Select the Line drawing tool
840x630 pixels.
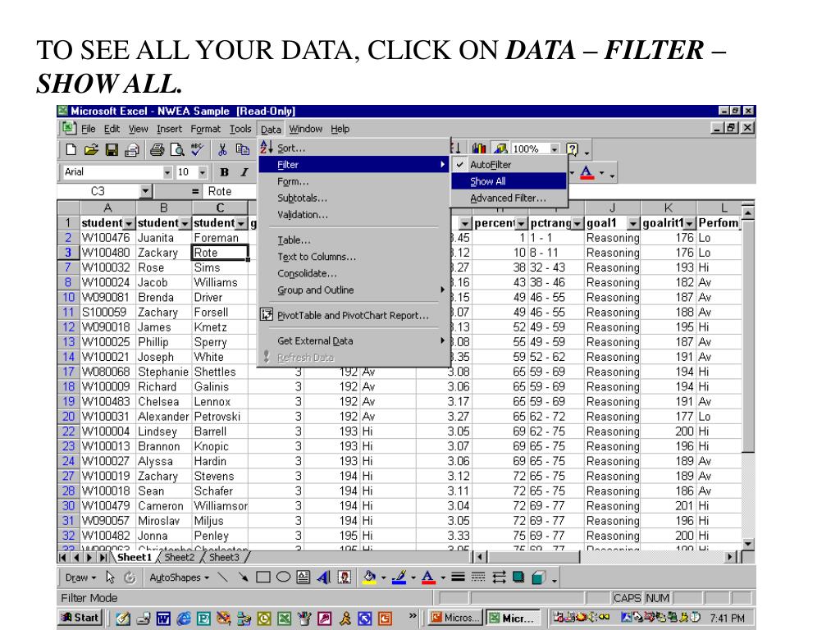tap(223, 577)
